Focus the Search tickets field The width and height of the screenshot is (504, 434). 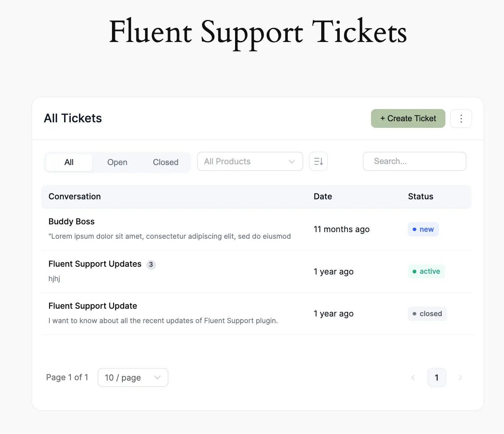point(414,161)
